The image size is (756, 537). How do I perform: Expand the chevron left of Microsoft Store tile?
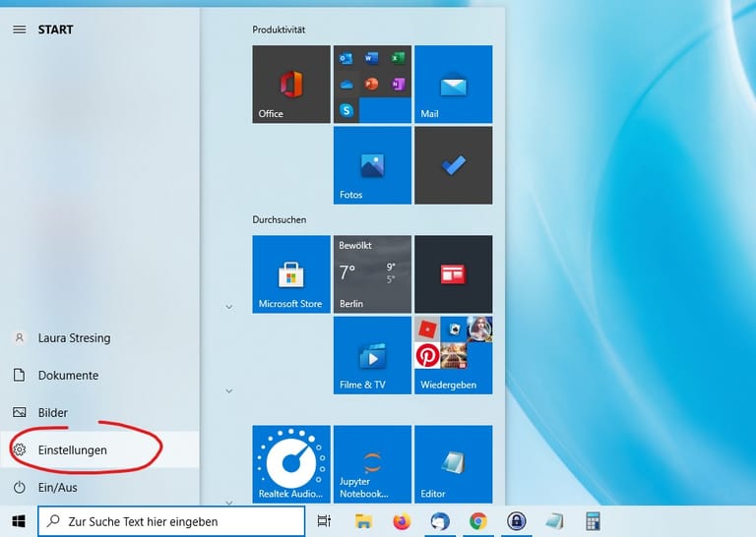[x=229, y=307]
